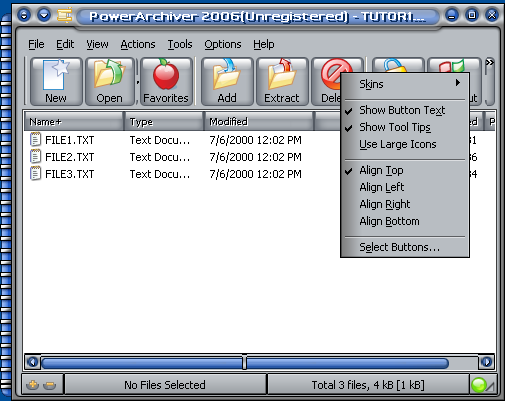Viewport: 505px width, 401px height.
Task: Expand the Skins submenu
Action: point(405,84)
